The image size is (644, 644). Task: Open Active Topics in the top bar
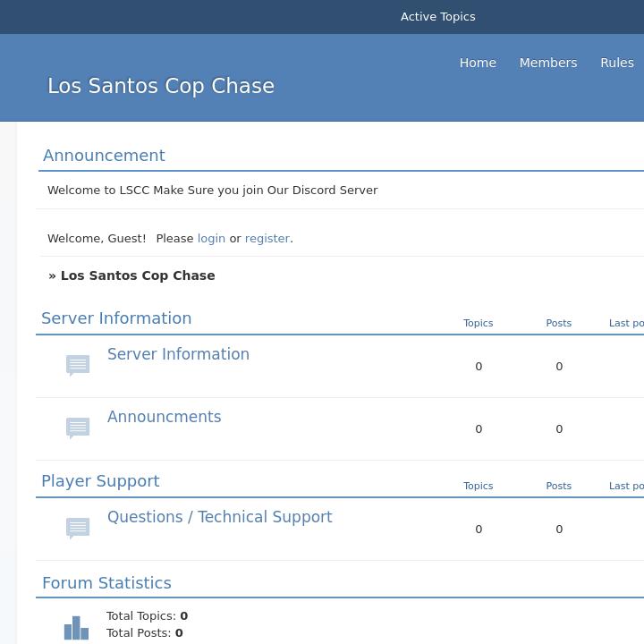(x=437, y=17)
